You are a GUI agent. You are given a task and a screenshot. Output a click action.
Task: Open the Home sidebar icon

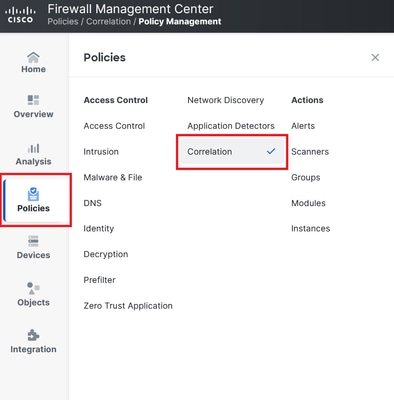(x=33, y=57)
